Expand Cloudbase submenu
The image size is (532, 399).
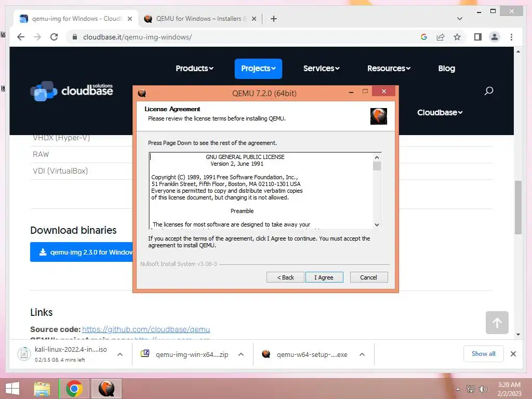point(440,113)
